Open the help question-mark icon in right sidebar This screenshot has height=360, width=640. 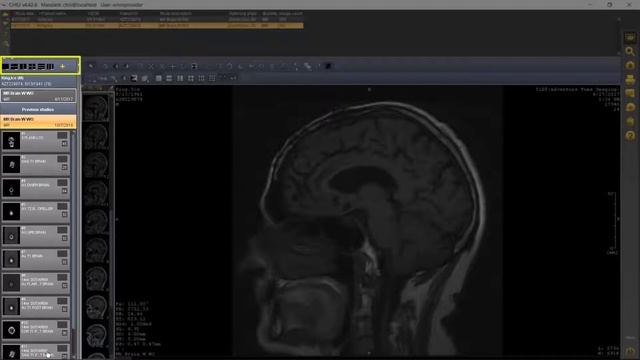(630, 136)
